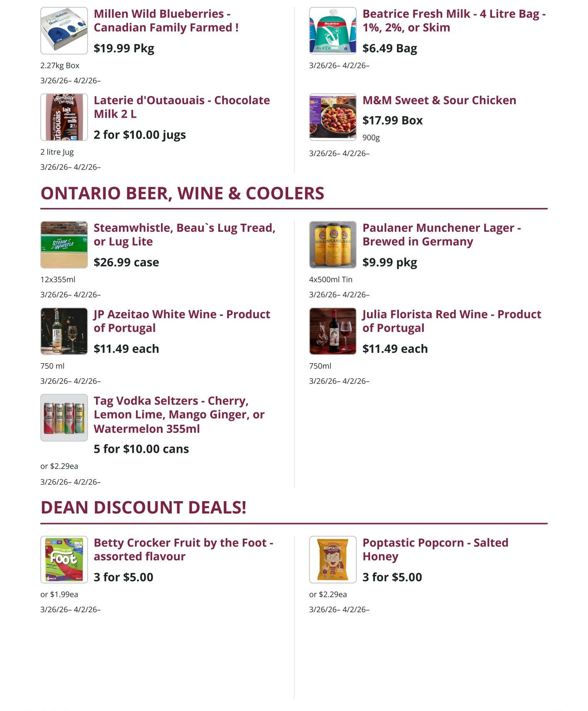This screenshot has height=711, width=588.
Task: Click the JP Azeitao White Wine image
Action: pyautogui.click(x=64, y=331)
